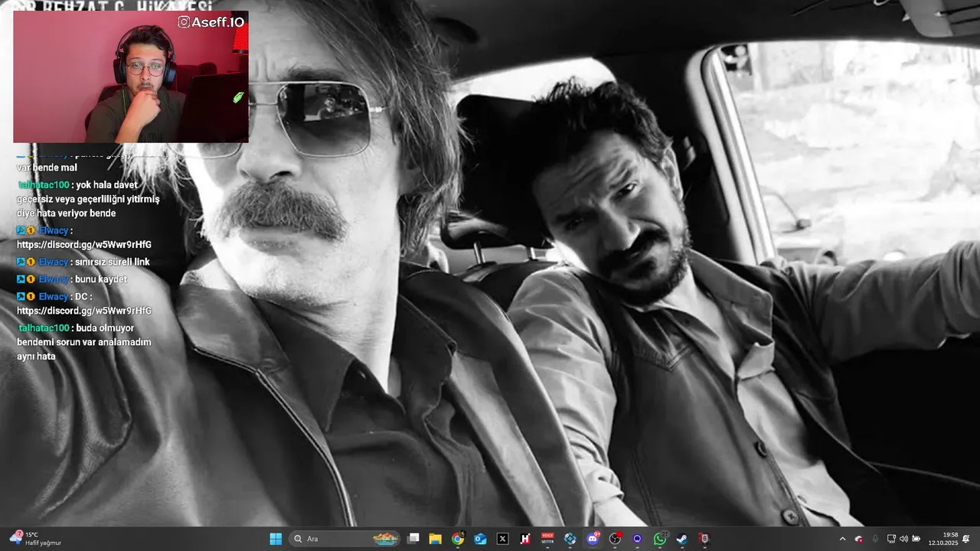Open clock showing 19:58 12.10.2025
980x551 pixels.
[x=943, y=539]
